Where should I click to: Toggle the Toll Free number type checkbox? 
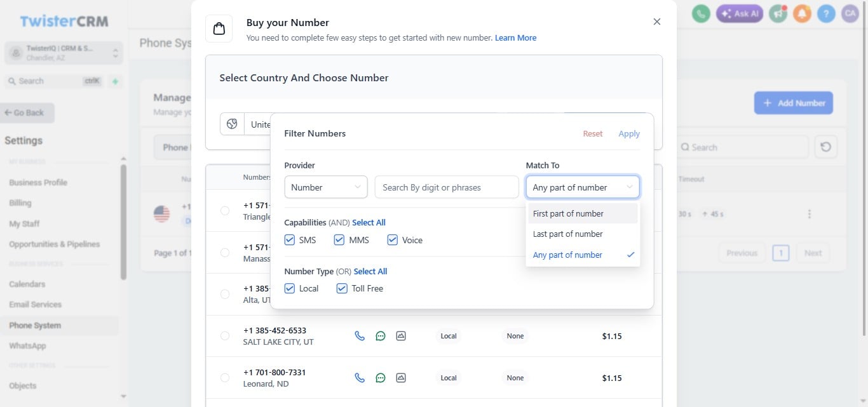(342, 288)
